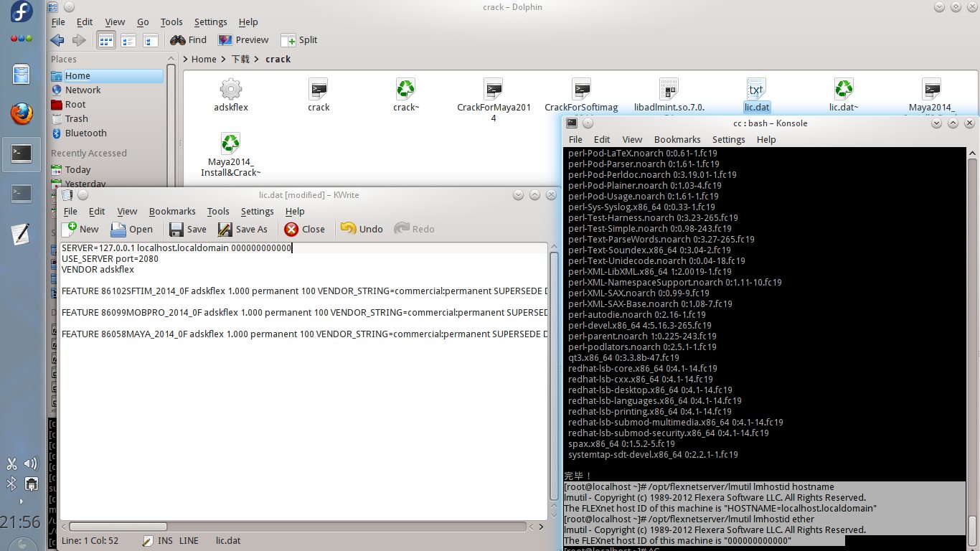Select lic.dat file in Dolphin
The width and height of the screenshot is (980, 551).
coord(756,95)
